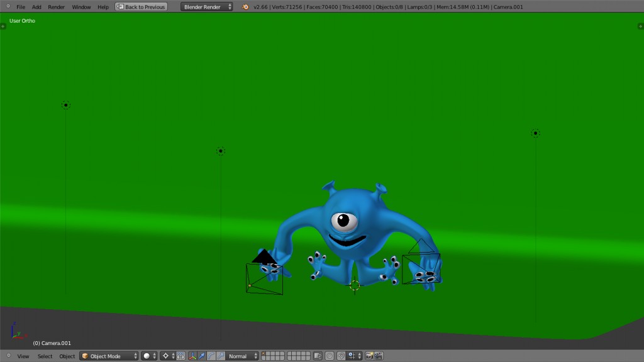Open the Render menu

click(x=57, y=7)
